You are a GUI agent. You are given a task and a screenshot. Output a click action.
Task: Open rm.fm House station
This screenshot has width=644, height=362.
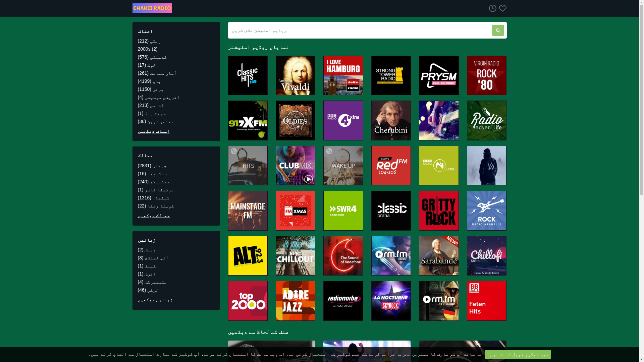[391, 256]
